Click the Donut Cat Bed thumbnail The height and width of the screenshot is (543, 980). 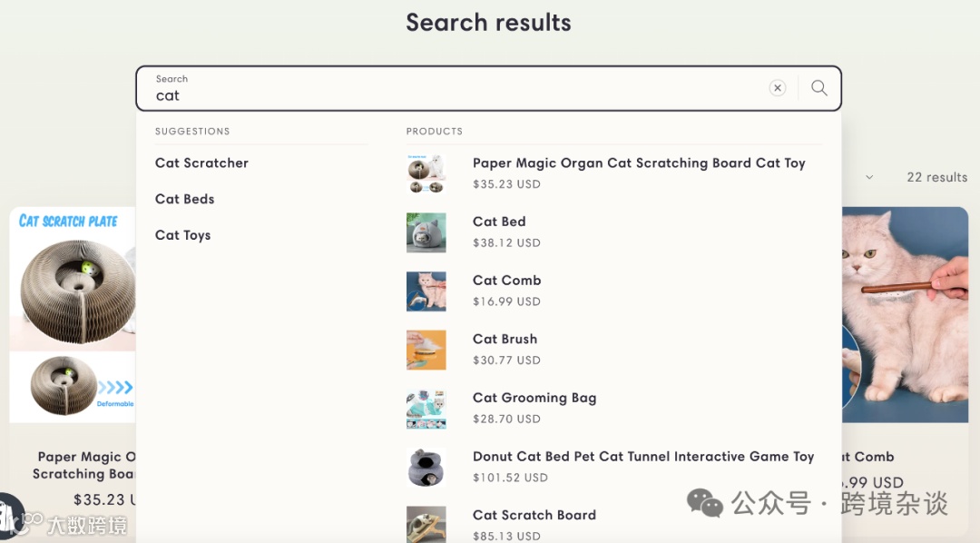pyautogui.click(x=426, y=467)
